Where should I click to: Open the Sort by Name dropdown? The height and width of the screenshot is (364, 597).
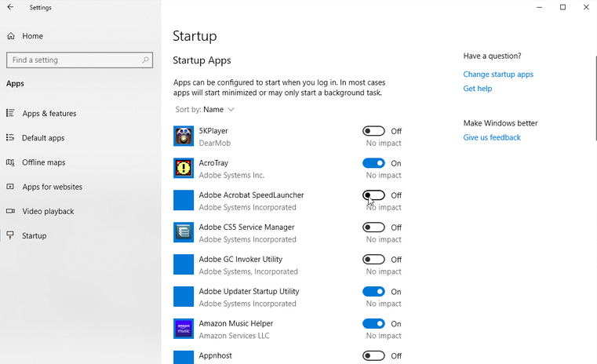[x=205, y=110]
